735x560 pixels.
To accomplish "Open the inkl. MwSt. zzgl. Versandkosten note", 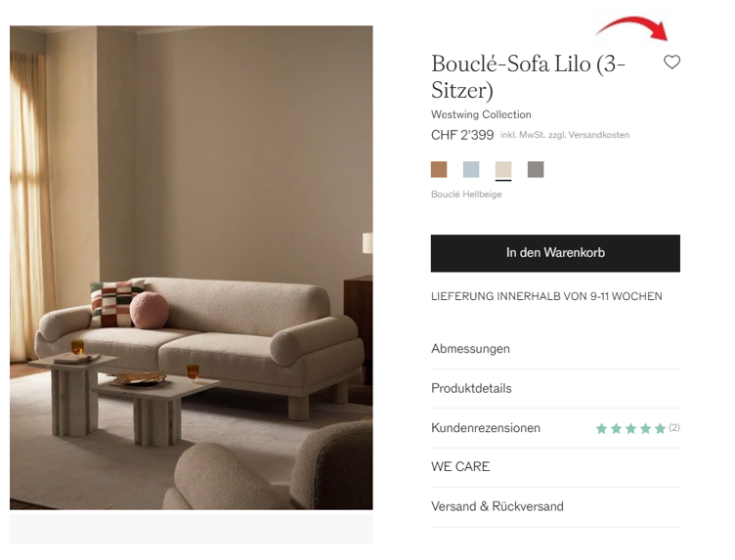I will [565, 135].
